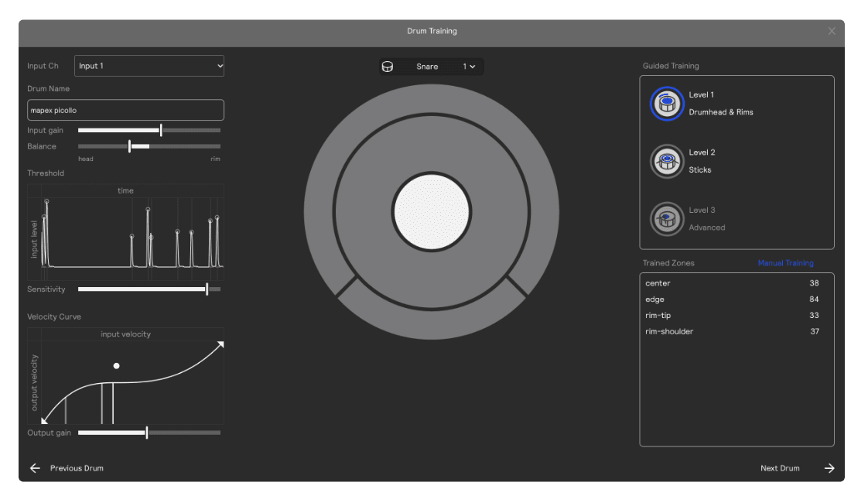Image resolution: width=868 pixels, height=503 pixels.
Task: Go to Next Drum
Action: (x=780, y=468)
